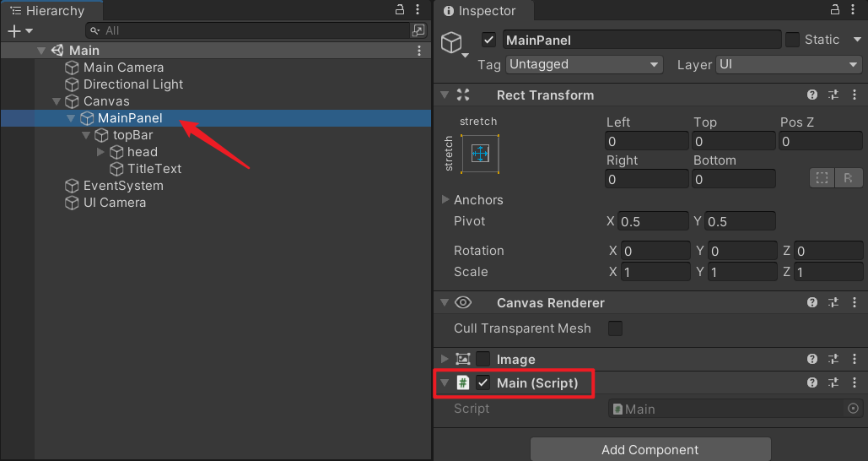Open Canvas Renderer presets
868x461 pixels.
(x=833, y=302)
